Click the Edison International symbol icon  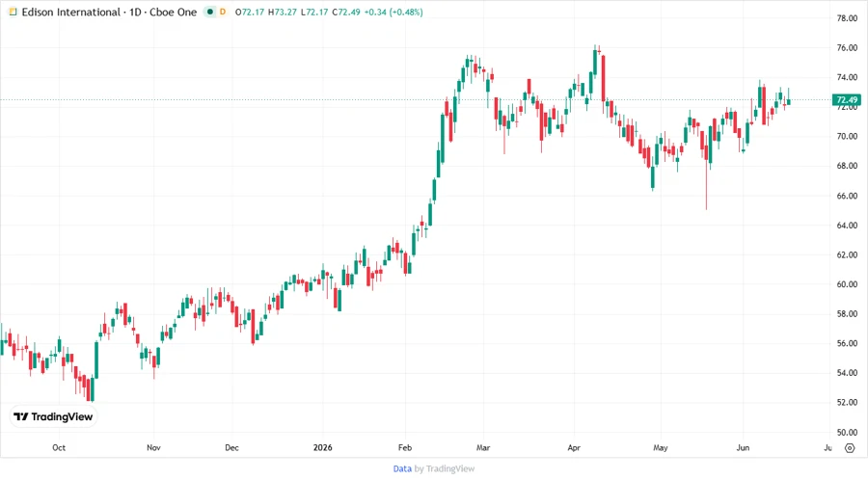coord(13,12)
